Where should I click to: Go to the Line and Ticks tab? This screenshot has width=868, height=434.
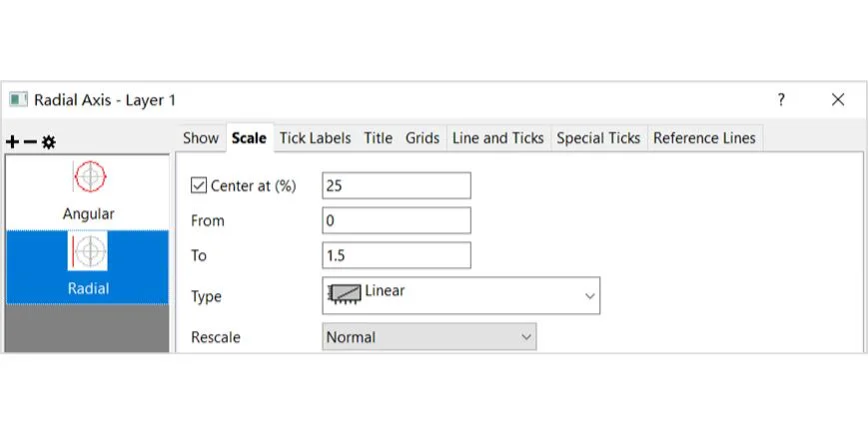click(498, 138)
